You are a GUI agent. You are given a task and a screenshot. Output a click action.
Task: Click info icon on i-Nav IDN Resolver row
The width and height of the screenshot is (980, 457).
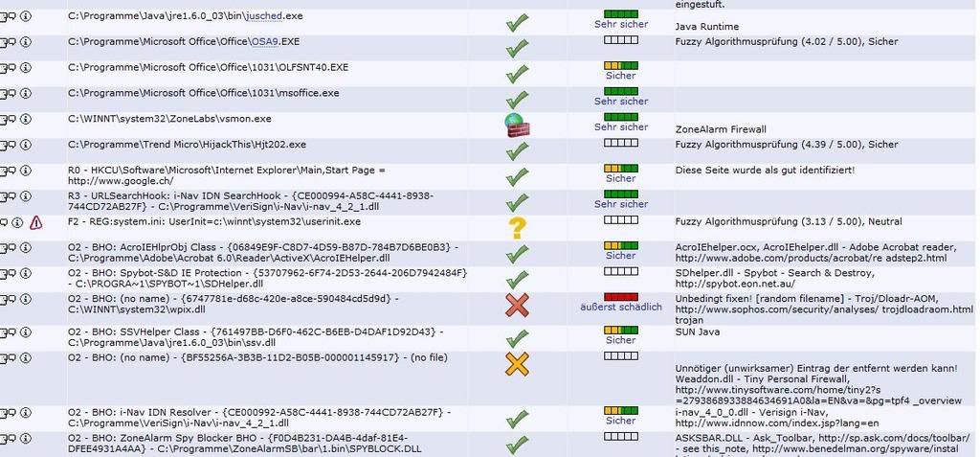coord(26,413)
